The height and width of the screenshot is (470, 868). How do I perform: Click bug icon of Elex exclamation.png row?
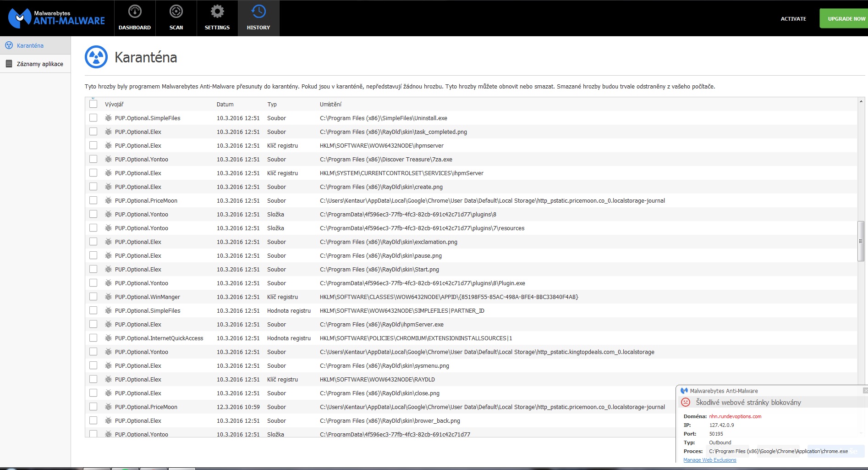pos(108,242)
